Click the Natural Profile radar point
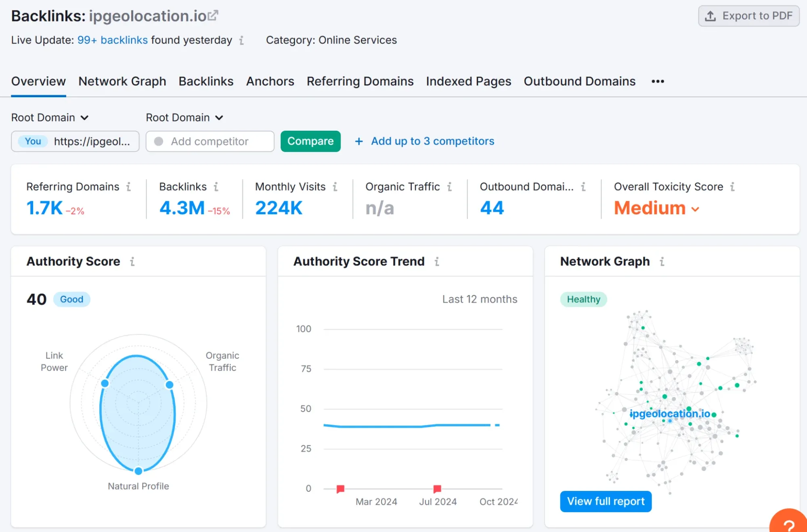807x532 pixels. [138, 471]
